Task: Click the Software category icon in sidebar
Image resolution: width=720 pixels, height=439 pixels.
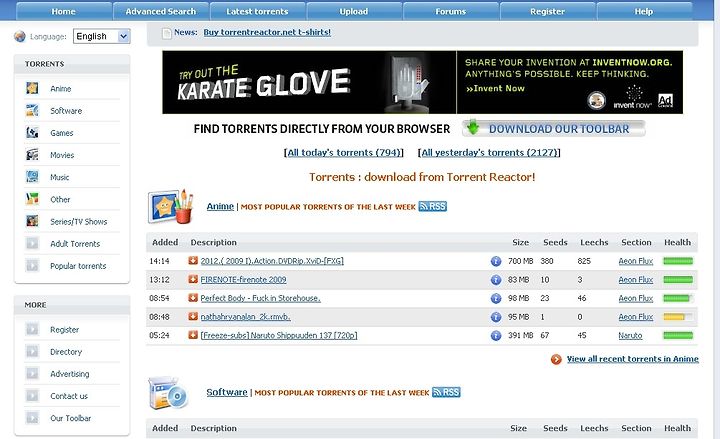Action: click(x=32, y=110)
